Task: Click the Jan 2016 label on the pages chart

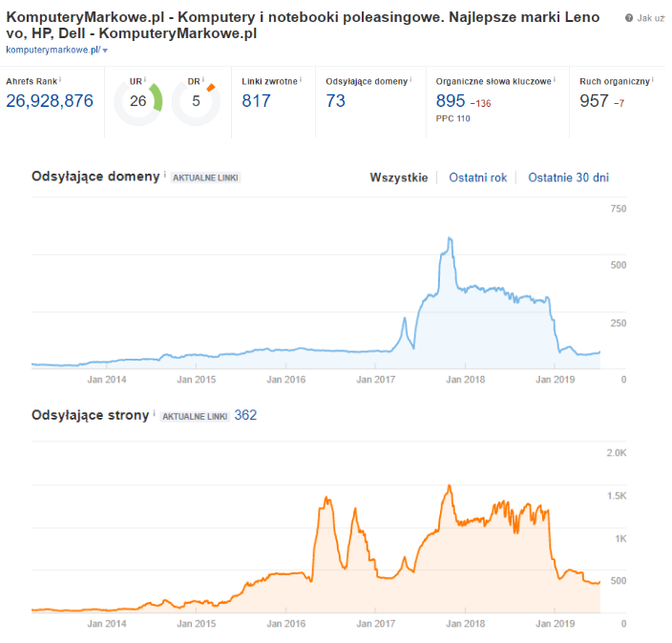Action: (286, 624)
